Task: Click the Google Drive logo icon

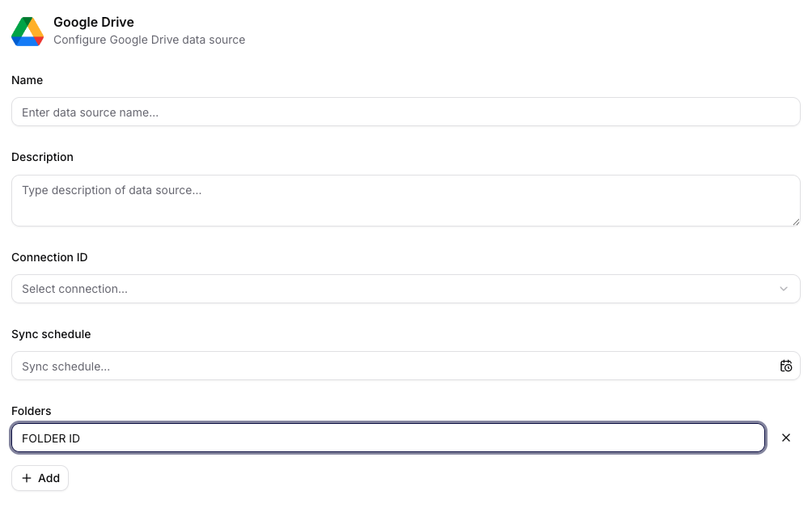Action: pyautogui.click(x=25, y=31)
